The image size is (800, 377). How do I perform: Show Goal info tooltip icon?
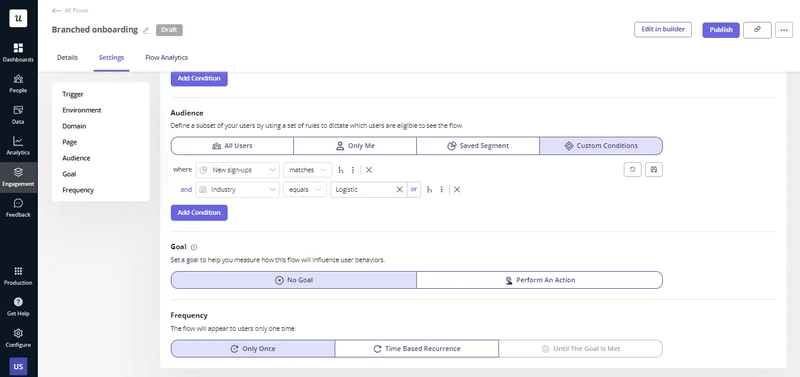tap(194, 247)
